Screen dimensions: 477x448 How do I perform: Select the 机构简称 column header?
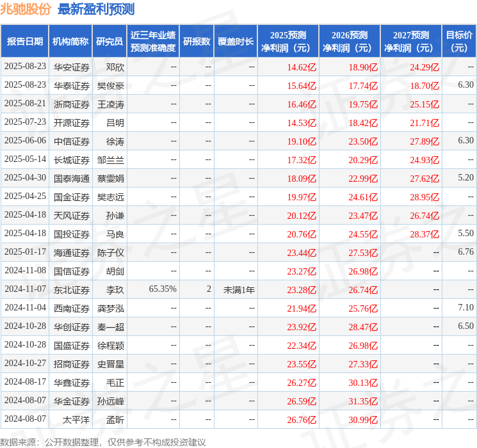pyautogui.click(x=70, y=41)
